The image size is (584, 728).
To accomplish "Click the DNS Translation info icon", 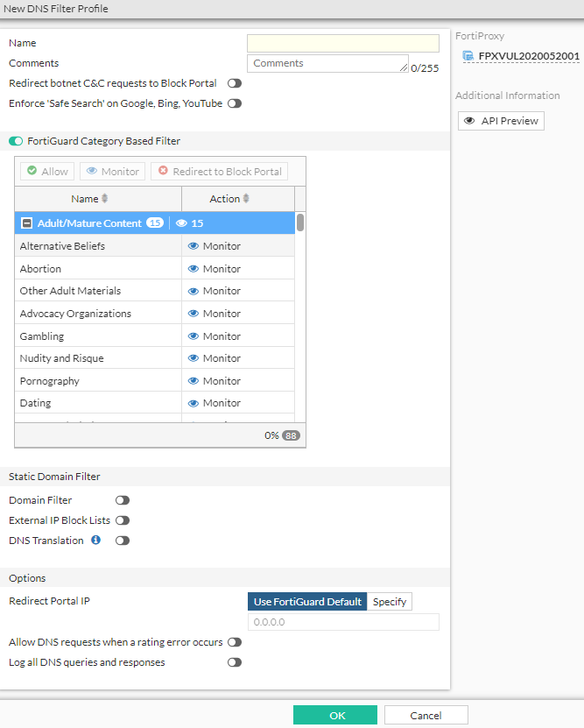I will point(96,541).
